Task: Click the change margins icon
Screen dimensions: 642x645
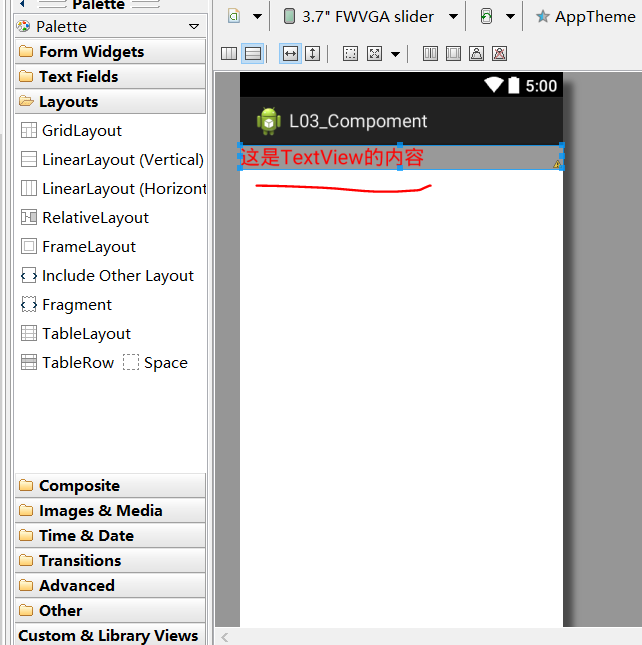Action: pyautogui.click(x=350, y=53)
